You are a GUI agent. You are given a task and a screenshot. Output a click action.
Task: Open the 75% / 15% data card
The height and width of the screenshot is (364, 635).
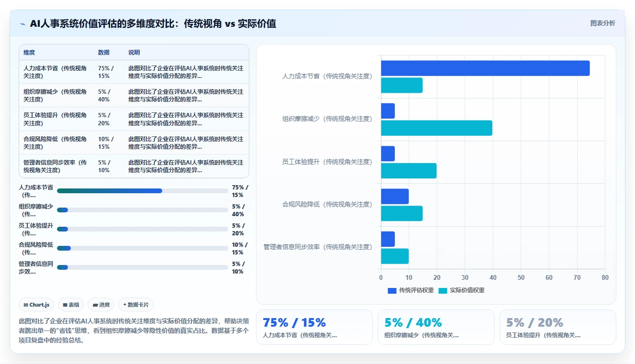(314, 327)
